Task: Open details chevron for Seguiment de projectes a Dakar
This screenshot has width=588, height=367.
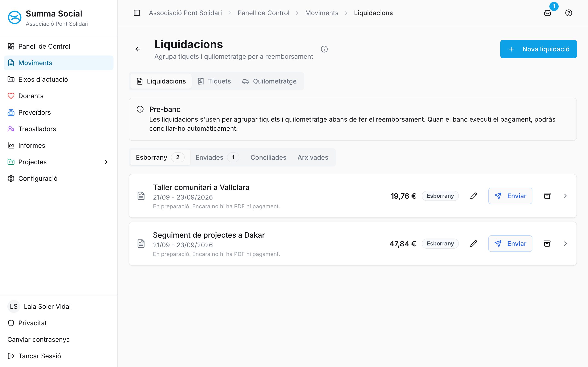Action: point(565,244)
